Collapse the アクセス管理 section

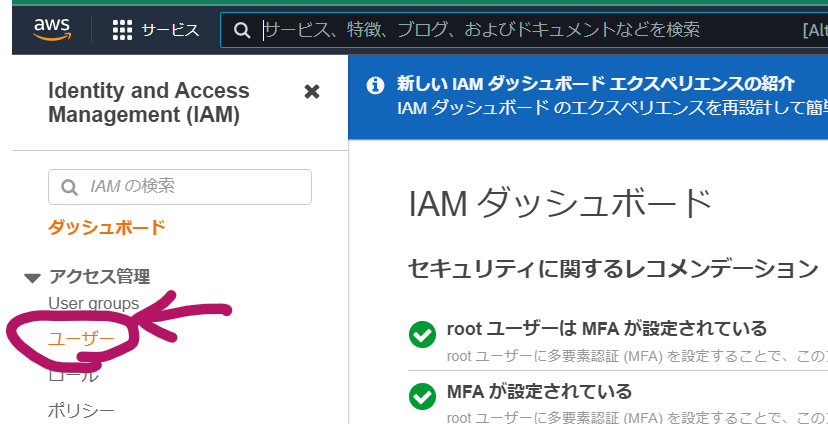coord(33,277)
